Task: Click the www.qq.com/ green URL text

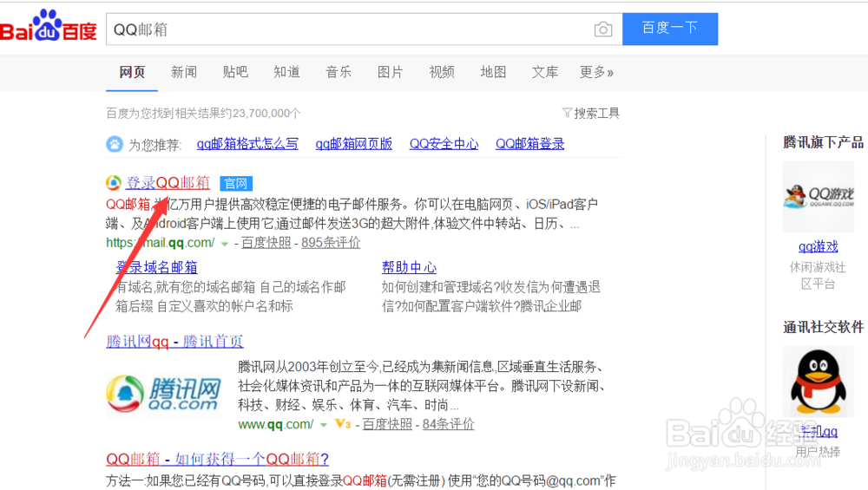Action: click(276, 424)
